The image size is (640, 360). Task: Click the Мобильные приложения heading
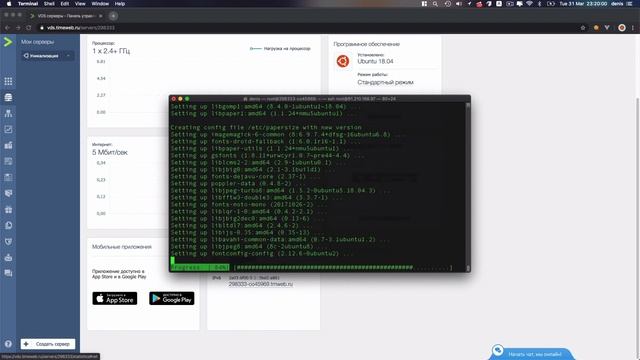(x=122, y=247)
